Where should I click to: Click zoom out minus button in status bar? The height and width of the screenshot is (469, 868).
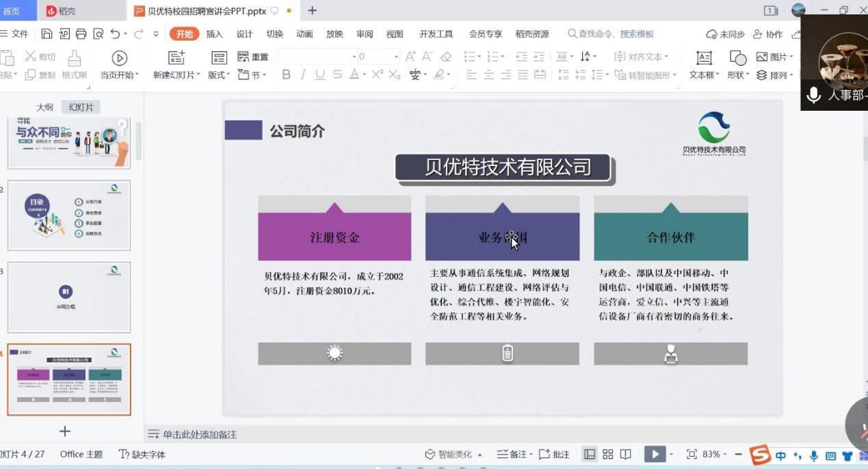point(738,455)
